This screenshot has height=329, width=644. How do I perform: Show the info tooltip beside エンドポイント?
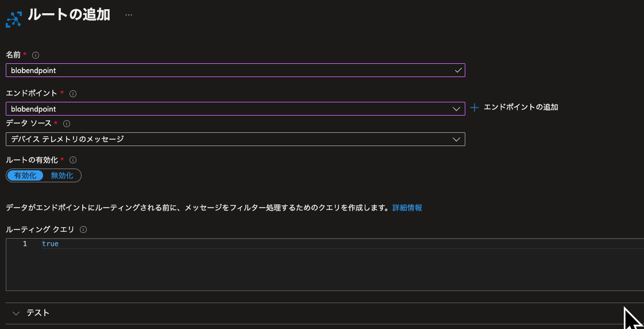point(73,94)
